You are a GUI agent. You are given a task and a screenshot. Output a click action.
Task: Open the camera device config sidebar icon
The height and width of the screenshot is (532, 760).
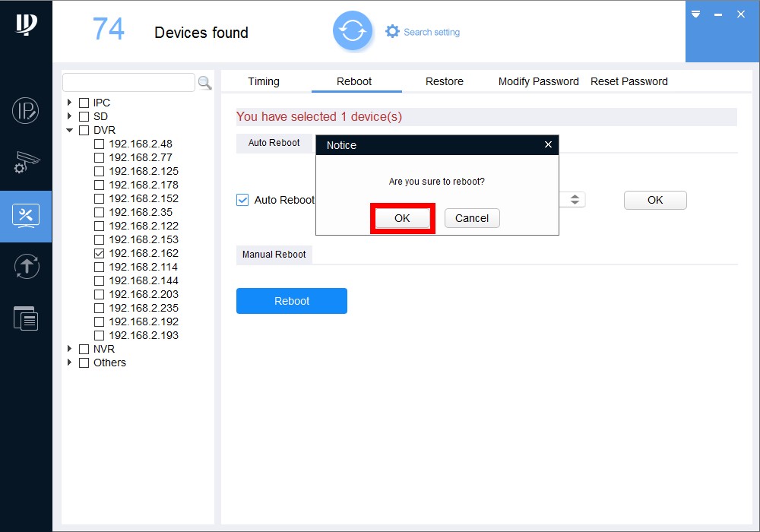click(26, 163)
